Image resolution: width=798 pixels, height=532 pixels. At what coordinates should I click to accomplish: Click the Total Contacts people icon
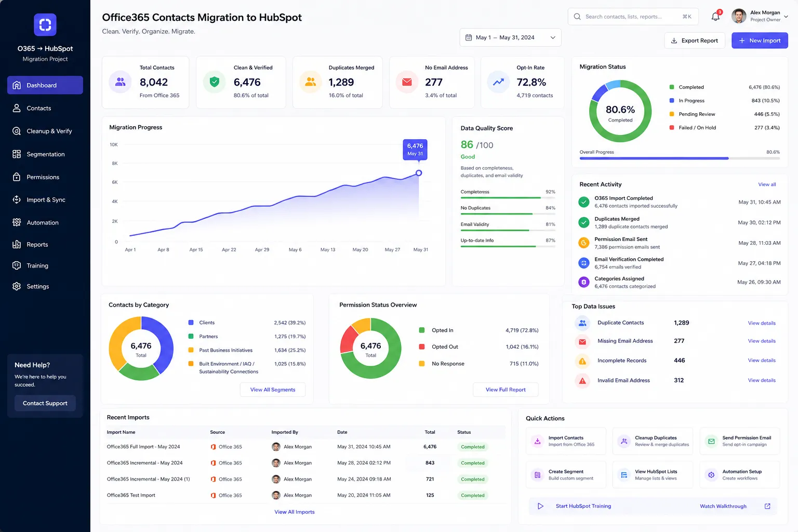120,82
